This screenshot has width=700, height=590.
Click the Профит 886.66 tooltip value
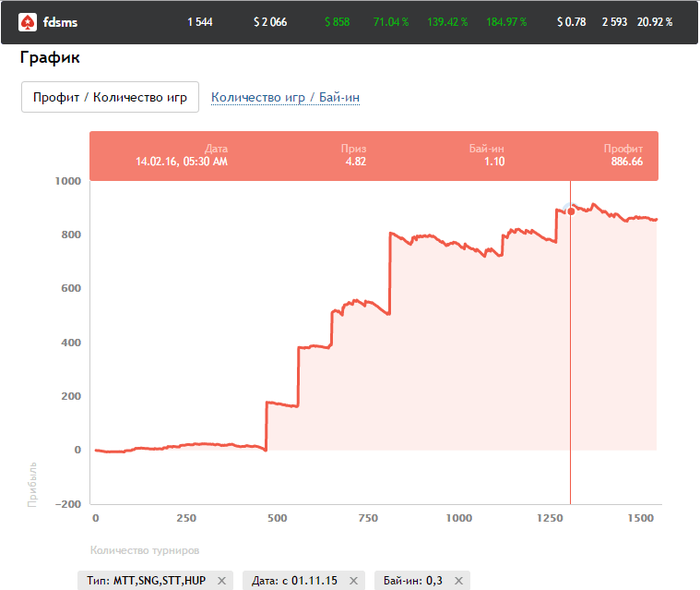click(x=627, y=162)
